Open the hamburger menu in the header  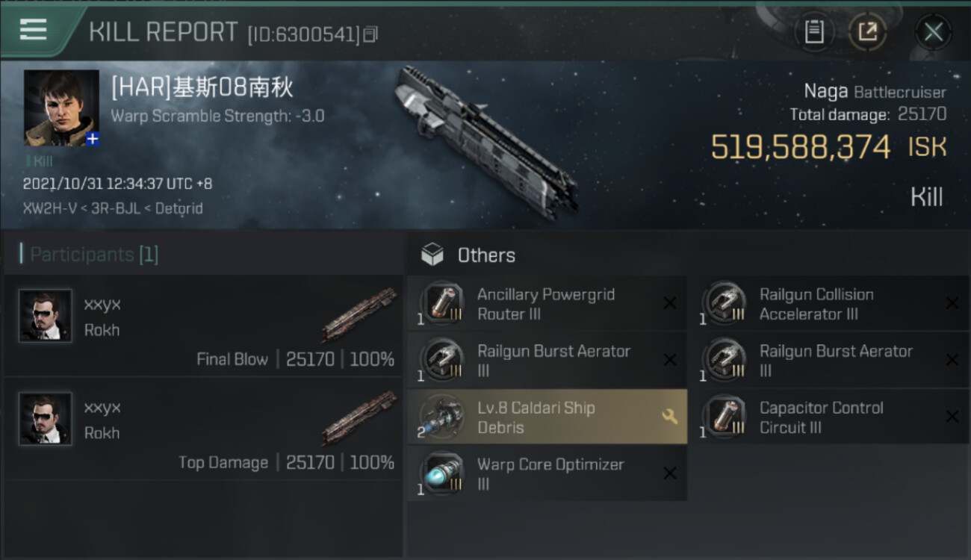click(x=33, y=30)
